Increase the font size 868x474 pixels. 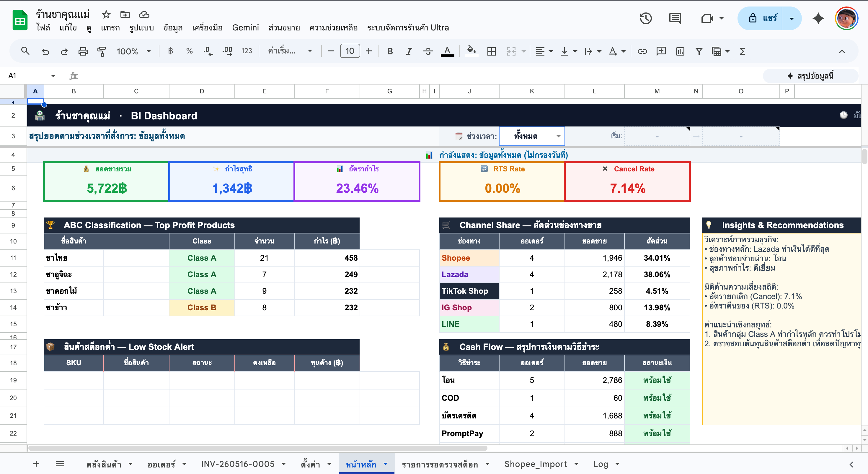click(x=369, y=51)
